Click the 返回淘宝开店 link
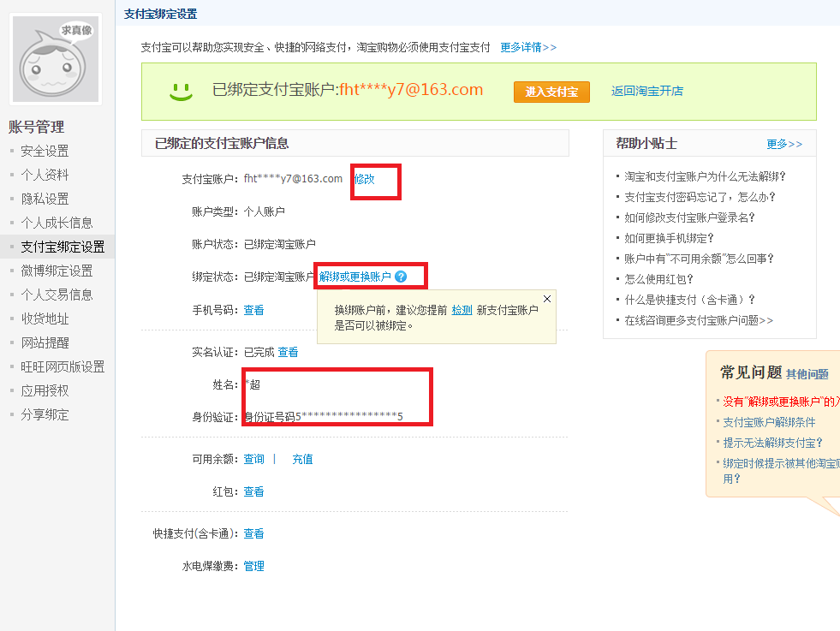Viewport: 840px width, 631px height. 647,91
